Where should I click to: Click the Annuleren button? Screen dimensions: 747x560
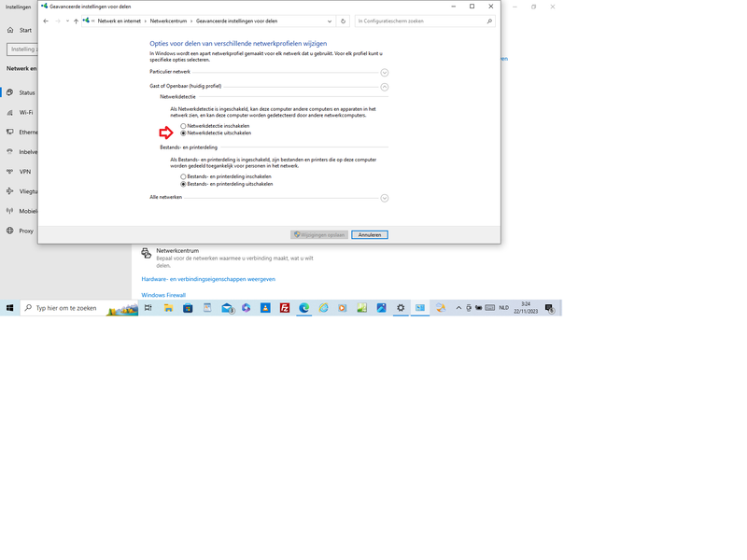[x=370, y=235]
